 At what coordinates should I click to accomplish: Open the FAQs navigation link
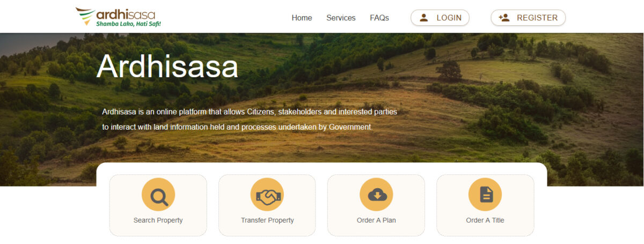click(379, 18)
